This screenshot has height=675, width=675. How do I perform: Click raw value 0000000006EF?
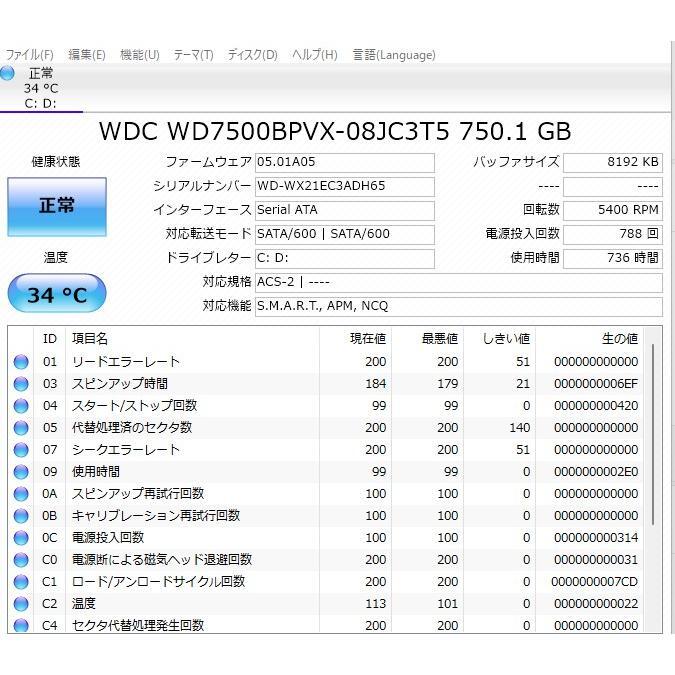tap(596, 384)
